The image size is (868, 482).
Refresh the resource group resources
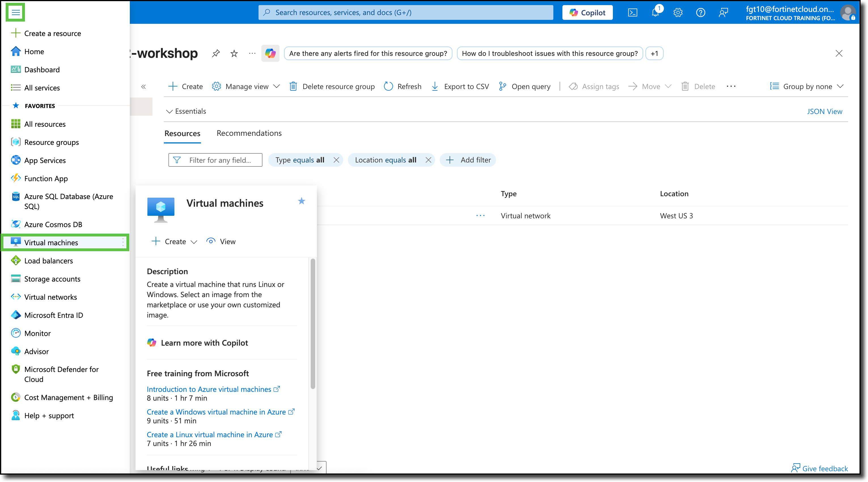402,86
